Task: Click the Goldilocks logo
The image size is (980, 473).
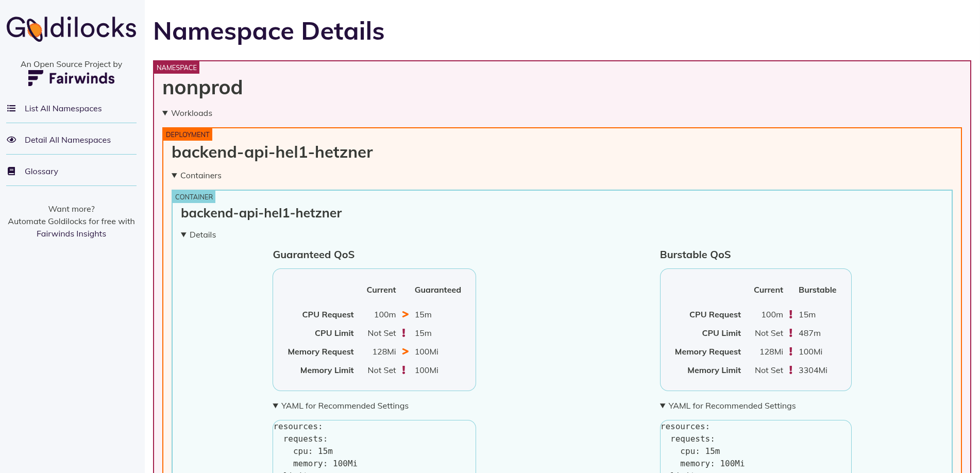Action: pos(71,28)
